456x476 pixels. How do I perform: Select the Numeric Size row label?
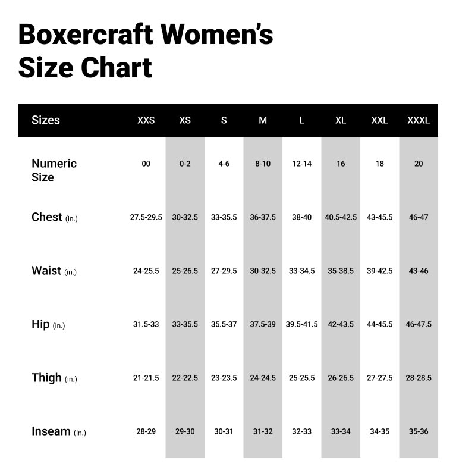point(54,170)
